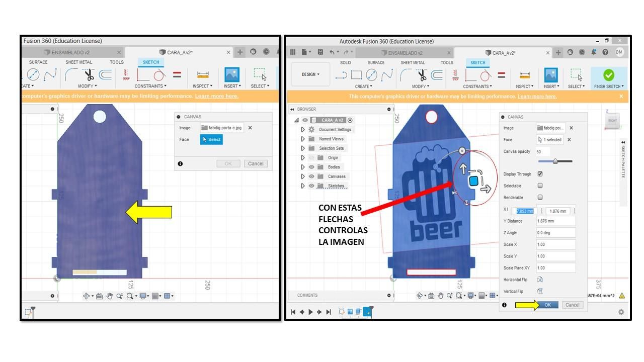644x362 pixels.
Task: Open the Data Panel grid icon
Action: coord(292,52)
